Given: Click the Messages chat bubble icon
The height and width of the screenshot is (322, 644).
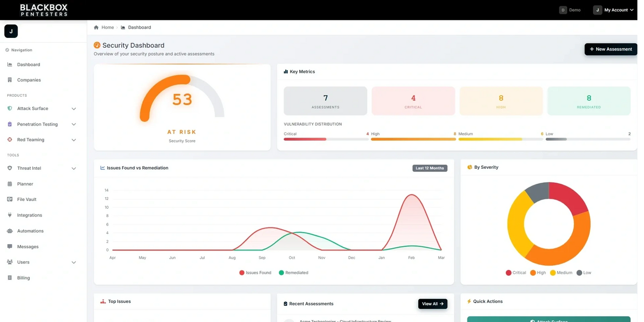Looking at the screenshot, I should (x=10, y=247).
